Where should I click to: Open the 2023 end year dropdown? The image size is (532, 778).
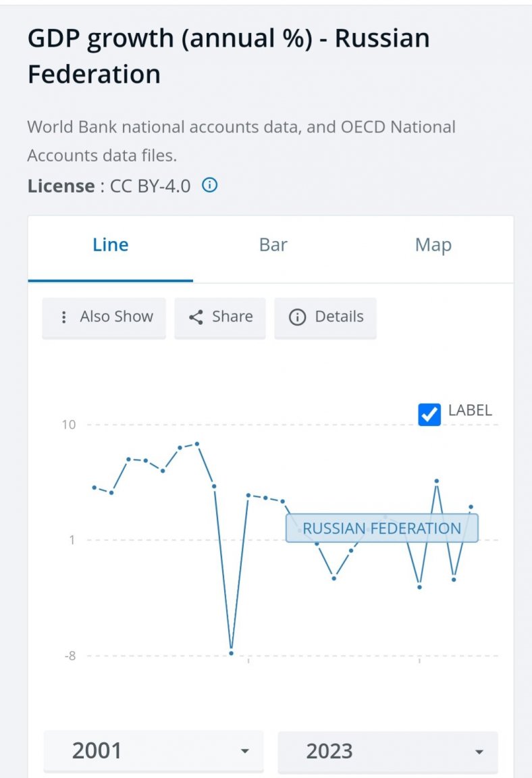388,751
